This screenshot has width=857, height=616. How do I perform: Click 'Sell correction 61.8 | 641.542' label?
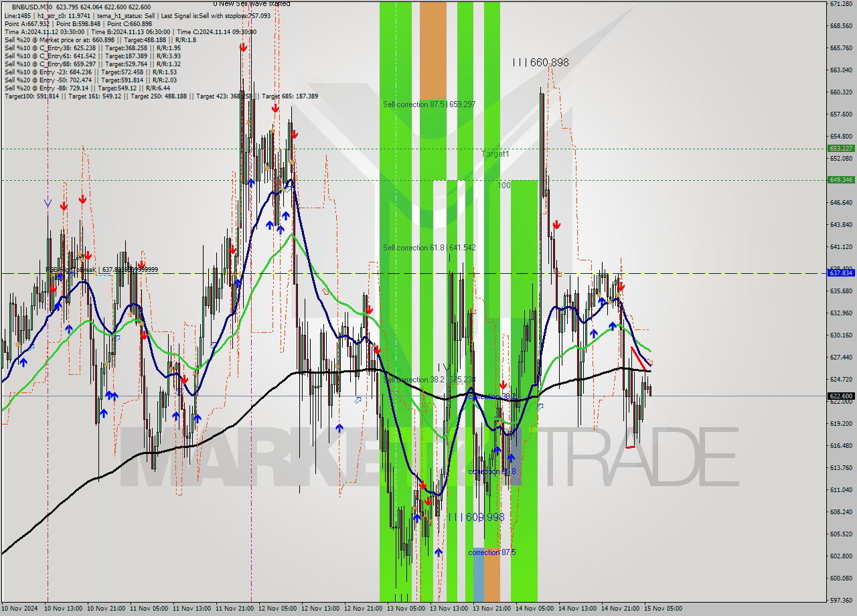(429, 248)
